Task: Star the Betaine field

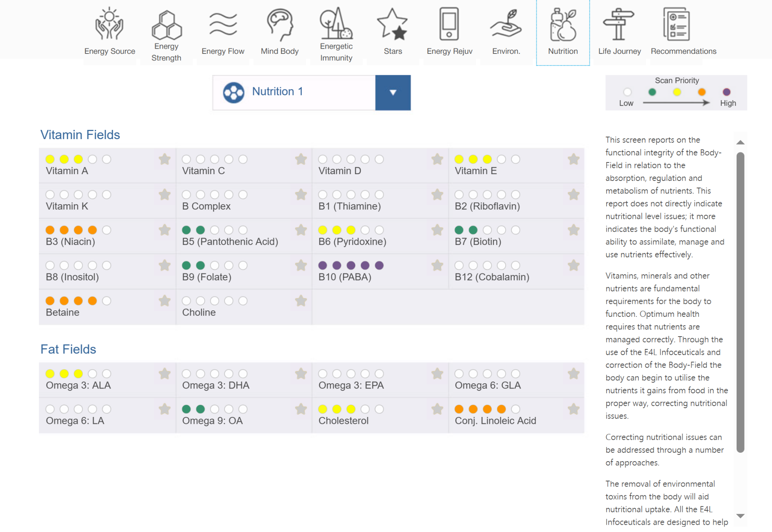Action: click(165, 301)
